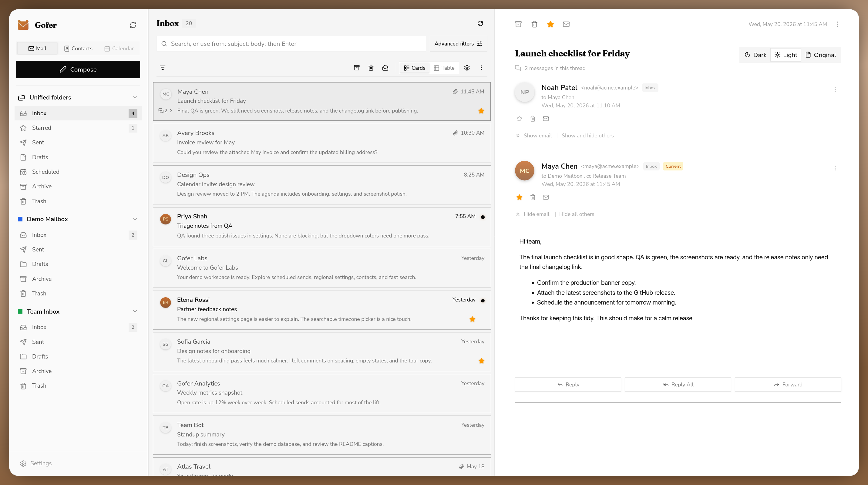
Task: Open Avery Brooks Invoice review email
Action: (x=322, y=143)
